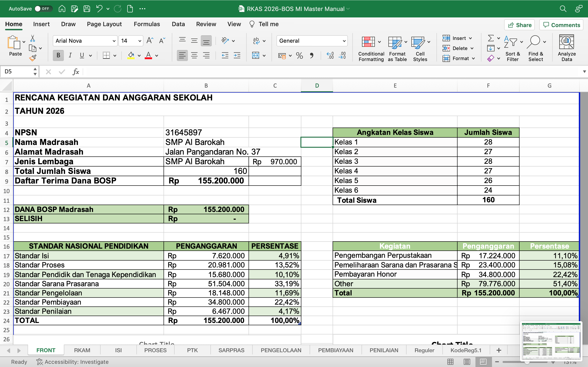
Task: Open the SARPRAS sheet tab
Action: (231, 350)
